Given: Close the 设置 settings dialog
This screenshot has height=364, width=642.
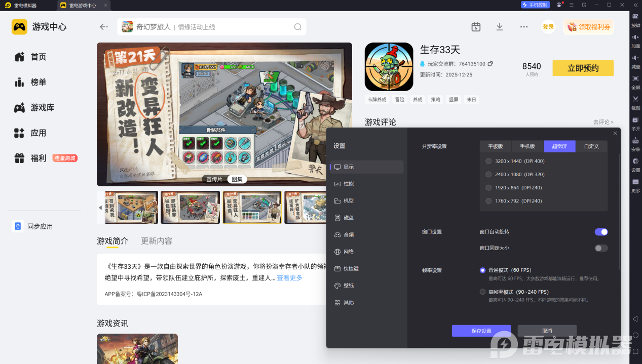Looking at the screenshot, I should 615,133.
